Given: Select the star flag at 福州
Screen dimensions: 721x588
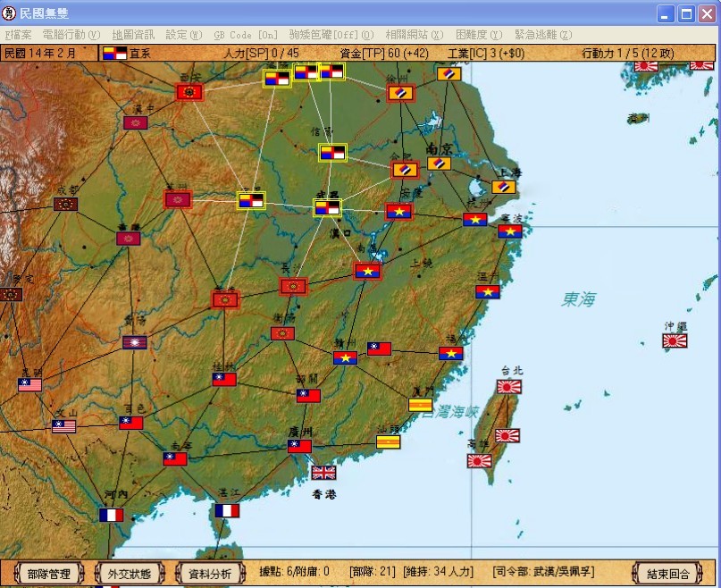Looking at the screenshot, I should click(x=451, y=353).
